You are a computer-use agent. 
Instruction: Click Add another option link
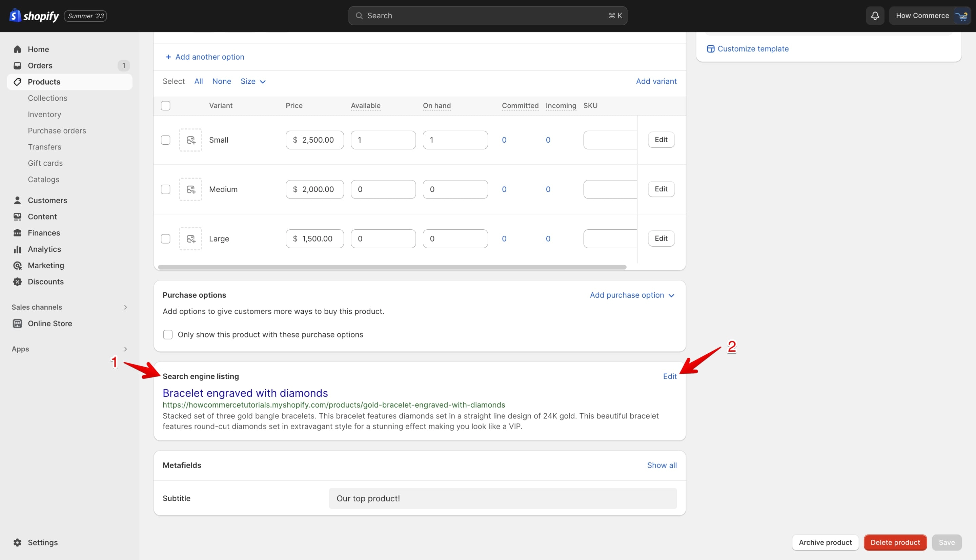click(x=210, y=57)
